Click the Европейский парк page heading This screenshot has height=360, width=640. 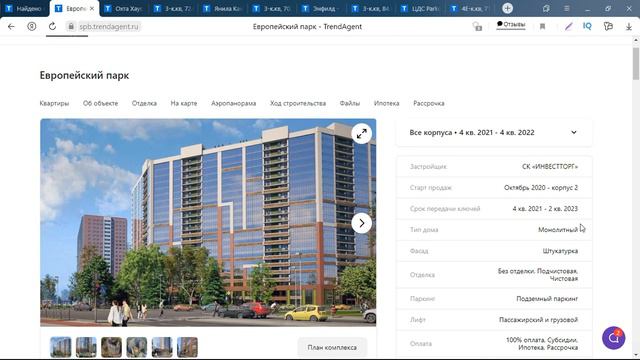pyautogui.click(x=84, y=76)
